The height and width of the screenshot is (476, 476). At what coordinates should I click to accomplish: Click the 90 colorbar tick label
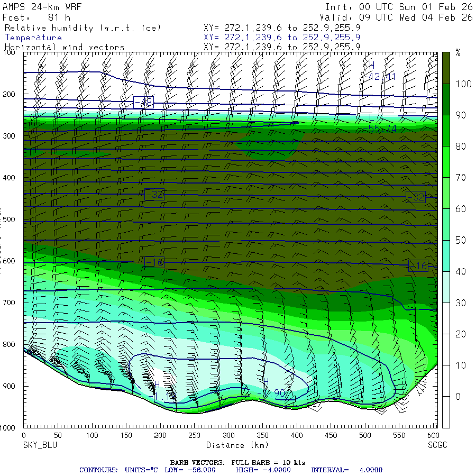461,115
